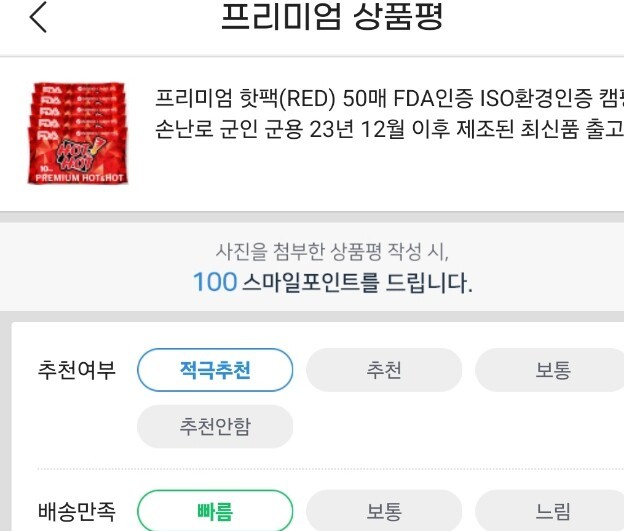The height and width of the screenshot is (531, 624).
Task: Tap PREMIUM HOT&HOT text on the thumbnail
Action: click(79, 178)
